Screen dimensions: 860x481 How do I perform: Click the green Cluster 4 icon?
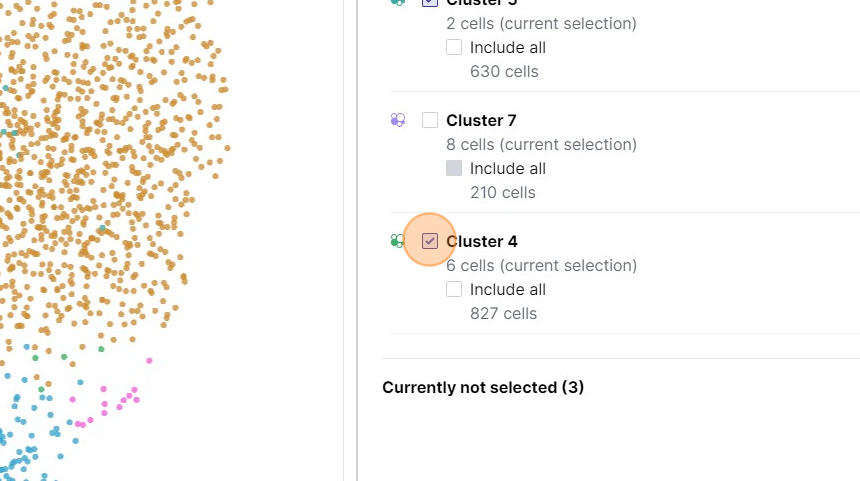pos(397,241)
